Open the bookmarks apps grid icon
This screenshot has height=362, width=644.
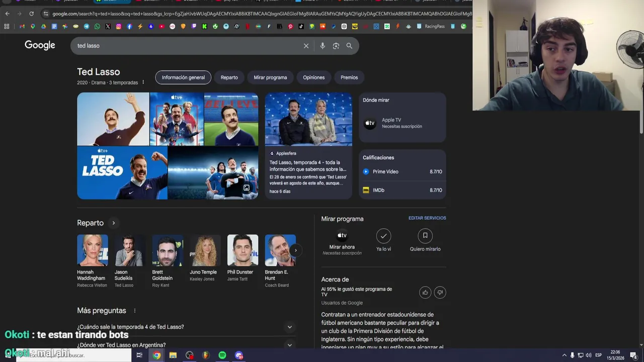pyautogui.click(x=7, y=26)
